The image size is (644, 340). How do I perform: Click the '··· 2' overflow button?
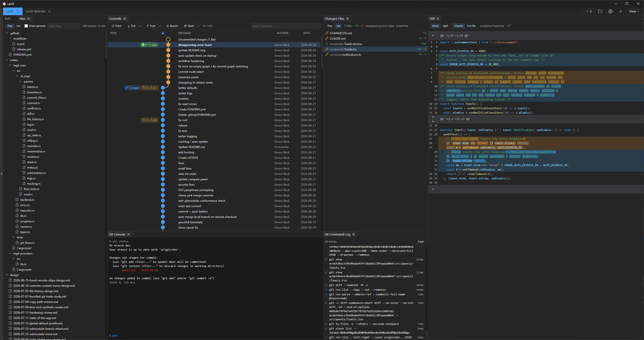tap(589, 11)
